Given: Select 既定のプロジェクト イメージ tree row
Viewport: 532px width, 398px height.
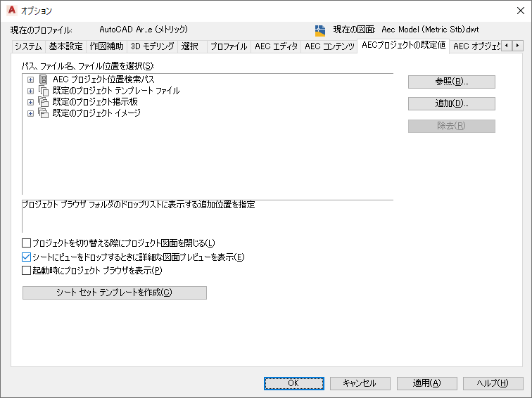Looking at the screenshot, I should 96,113.
